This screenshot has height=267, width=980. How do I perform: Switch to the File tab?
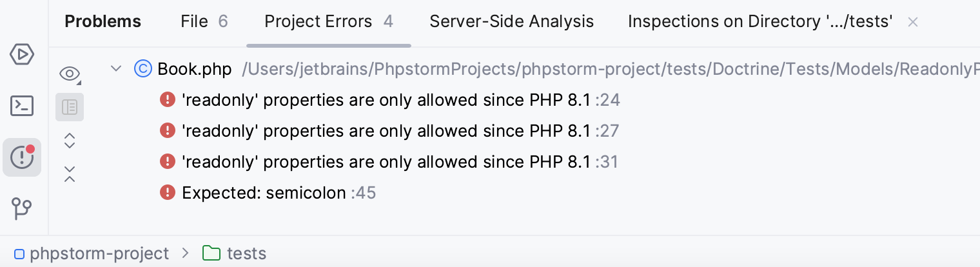point(204,22)
